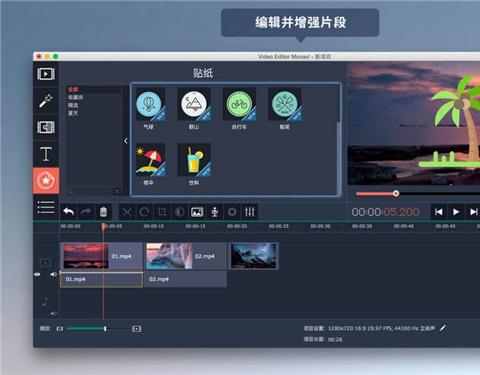This screenshot has height=375, width=480.
Task: Click the zoom-out timeline icon
Action: [60, 329]
